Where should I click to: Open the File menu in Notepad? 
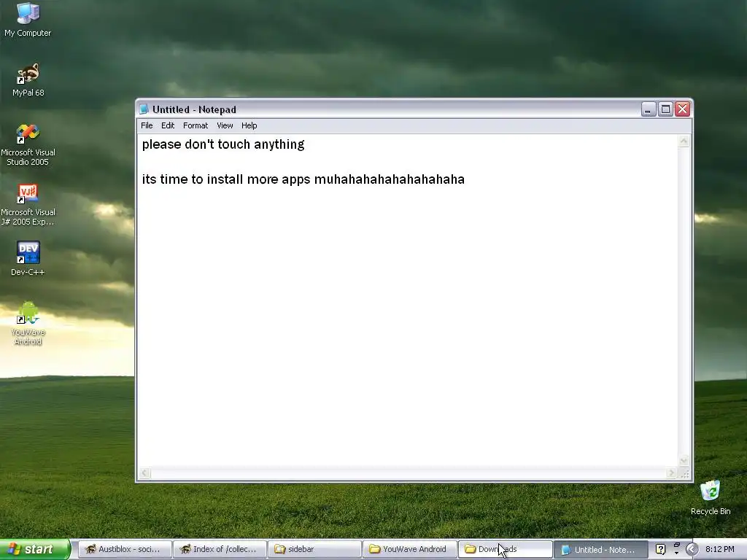pyautogui.click(x=147, y=125)
